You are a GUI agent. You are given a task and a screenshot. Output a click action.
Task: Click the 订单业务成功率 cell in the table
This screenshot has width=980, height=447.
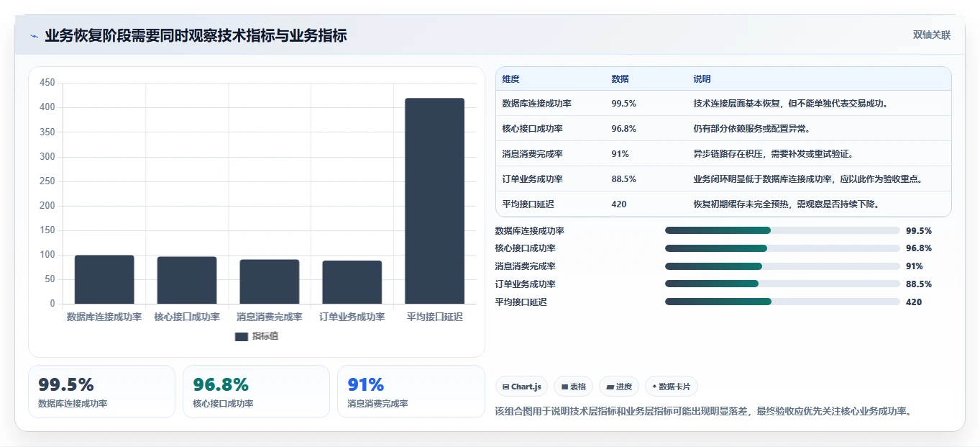click(532, 179)
